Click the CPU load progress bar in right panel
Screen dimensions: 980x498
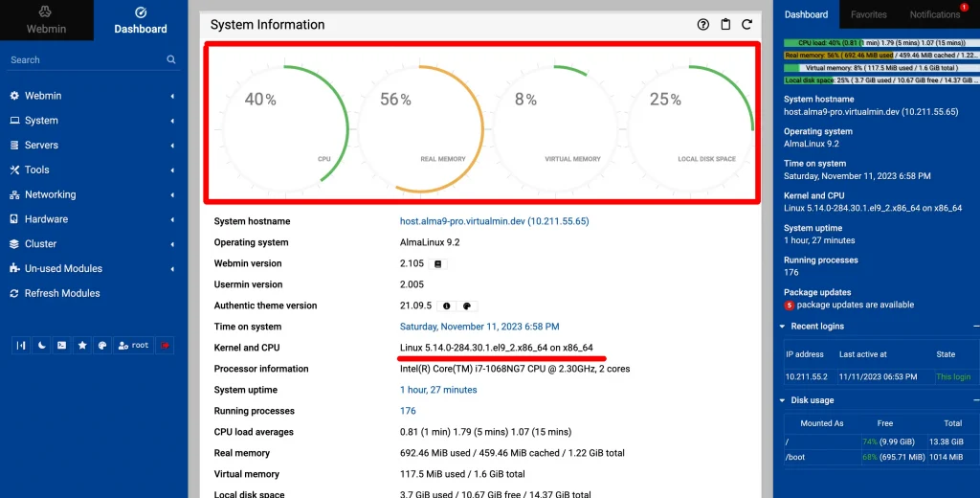(881, 43)
